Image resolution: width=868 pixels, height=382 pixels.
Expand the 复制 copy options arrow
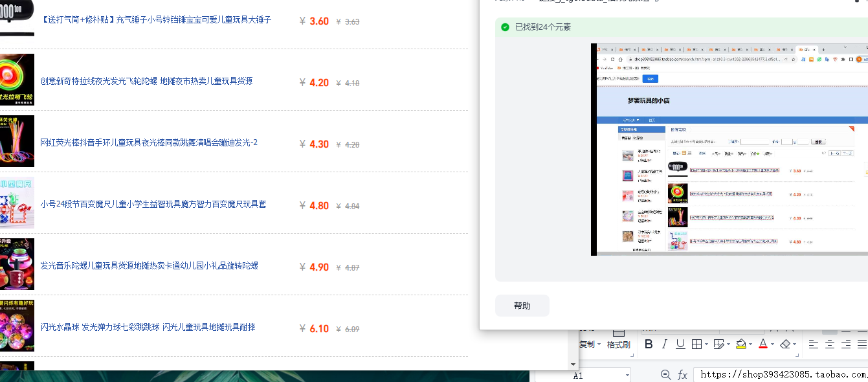point(599,344)
